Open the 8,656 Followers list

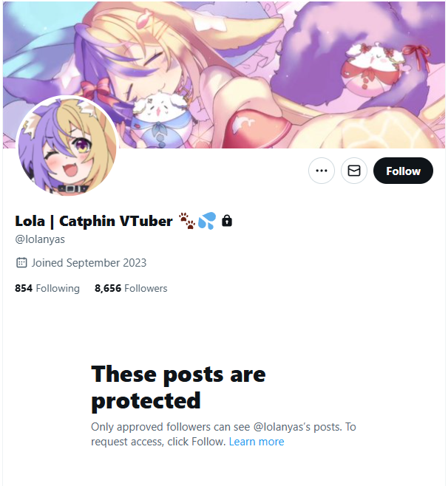pos(131,288)
